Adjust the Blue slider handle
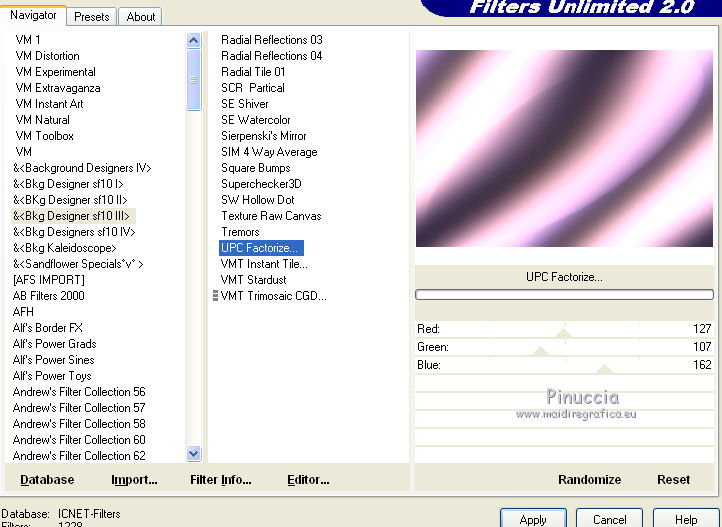The image size is (722, 527). (604, 369)
